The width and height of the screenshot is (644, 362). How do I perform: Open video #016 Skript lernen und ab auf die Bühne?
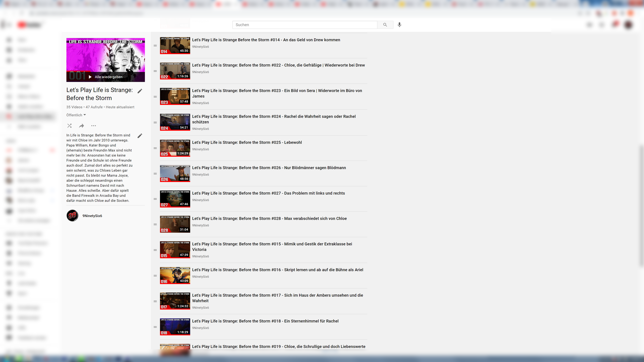pyautogui.click(x=278, y=270)
